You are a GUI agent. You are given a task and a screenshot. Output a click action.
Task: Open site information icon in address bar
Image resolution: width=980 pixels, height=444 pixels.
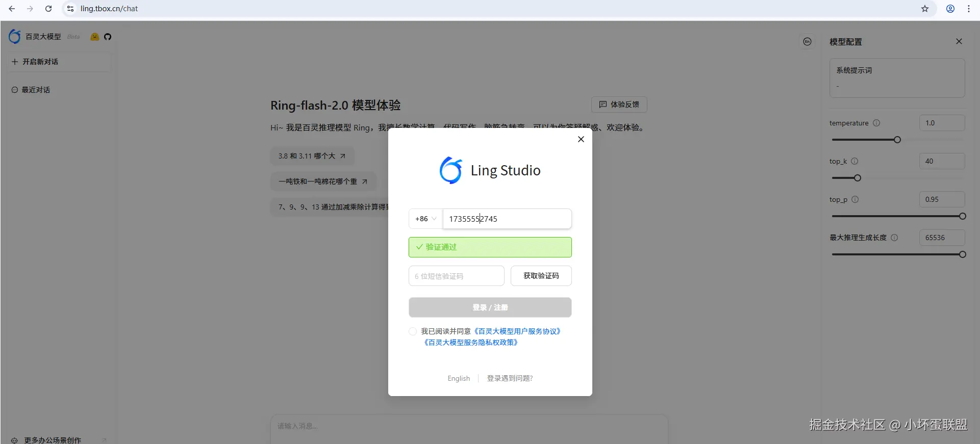[70, 9]
